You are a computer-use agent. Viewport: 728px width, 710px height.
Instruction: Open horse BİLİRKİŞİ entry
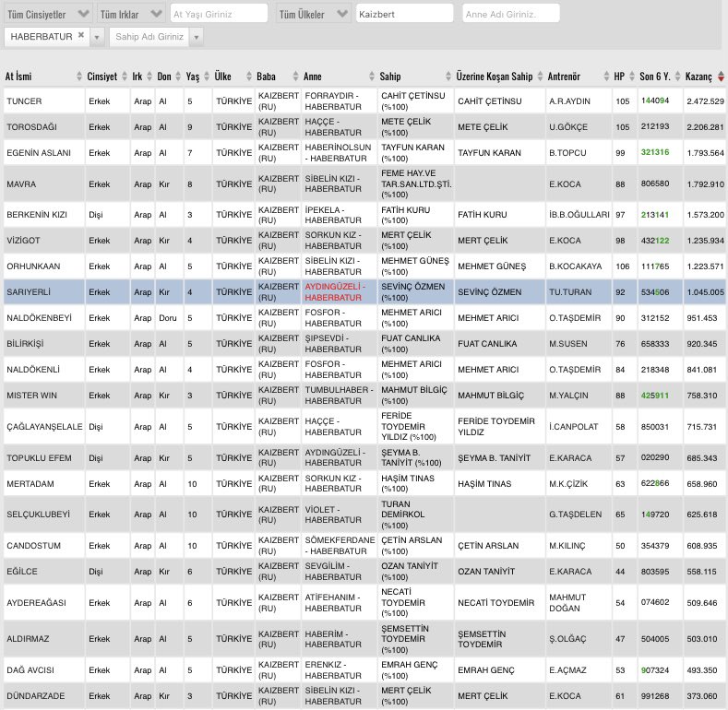pyautogui.click(x=25, y=344)
